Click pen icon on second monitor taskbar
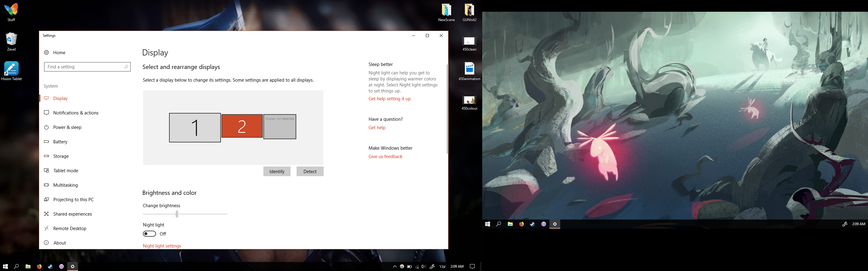 (844, 224)
